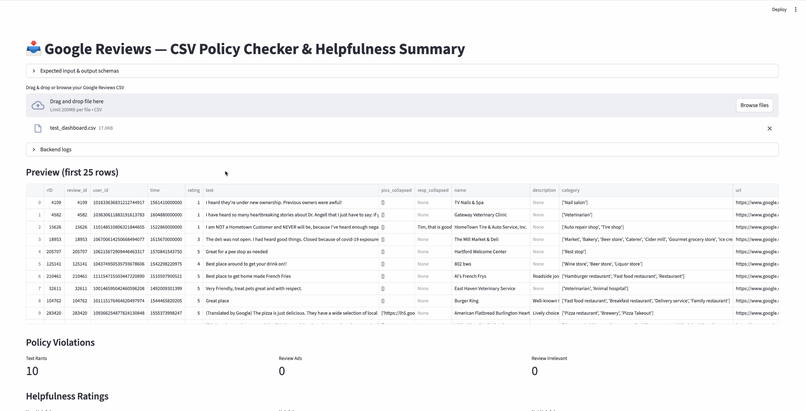Click review text 'Great place'

(291, 301)
